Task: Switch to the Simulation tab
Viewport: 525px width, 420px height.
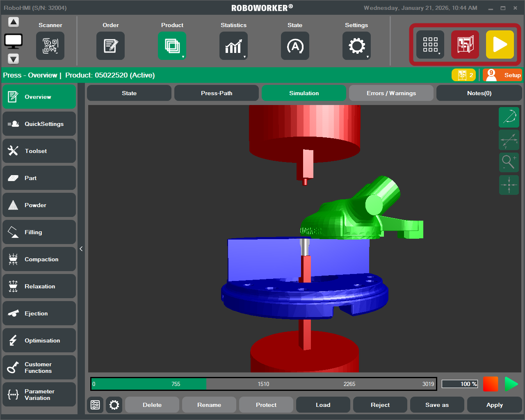Action: click(x=304, y=93)
